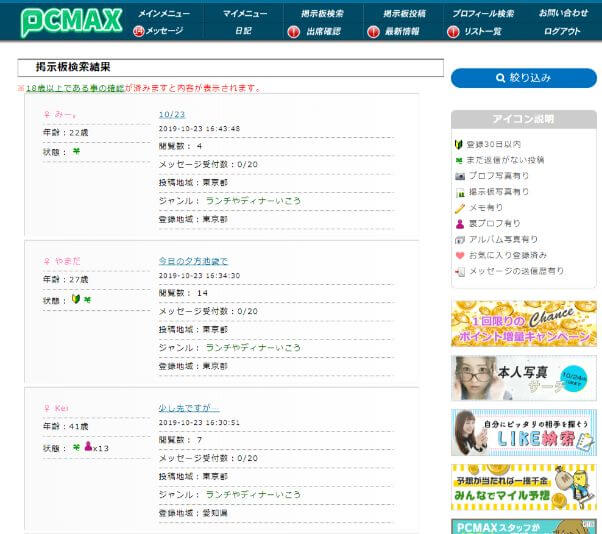Click genre ランチやディナーいこう in Kei post
The height and width of the screenshot is (534, 602).
click(x=253, y=494)
